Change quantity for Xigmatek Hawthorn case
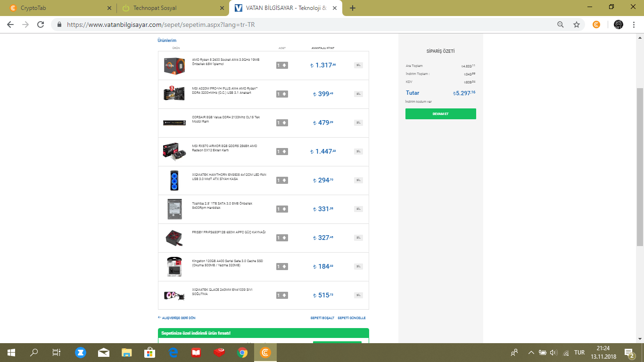The height and width of the screenshot is (362, 644). point(282,180)
